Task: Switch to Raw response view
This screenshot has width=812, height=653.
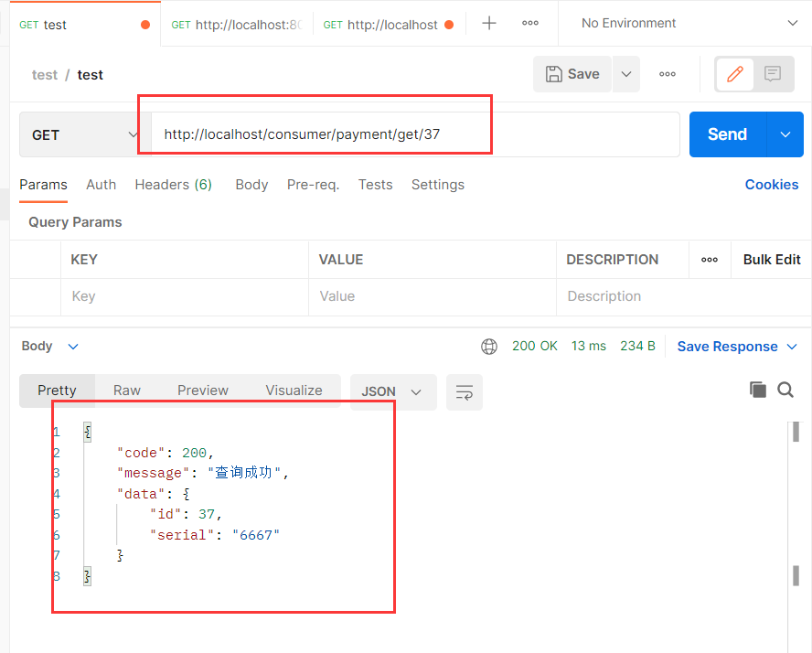Action: pos(127,391)
